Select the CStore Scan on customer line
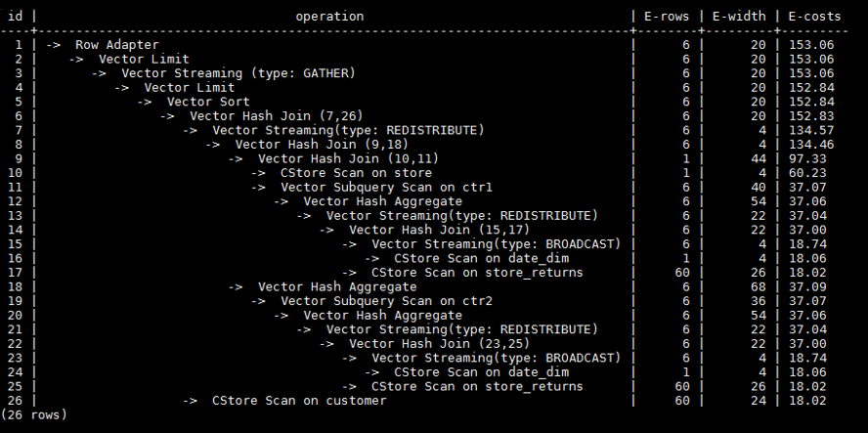868x433 pixels. click(298, 400)
